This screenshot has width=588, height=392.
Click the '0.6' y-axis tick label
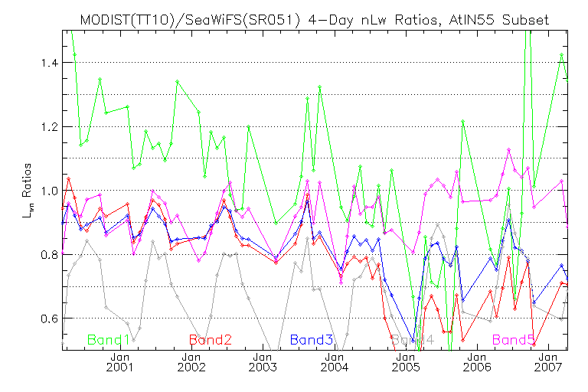coord(49,318)
